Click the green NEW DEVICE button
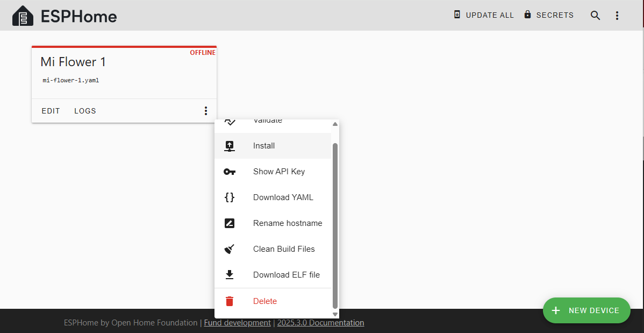 [586, 310]
